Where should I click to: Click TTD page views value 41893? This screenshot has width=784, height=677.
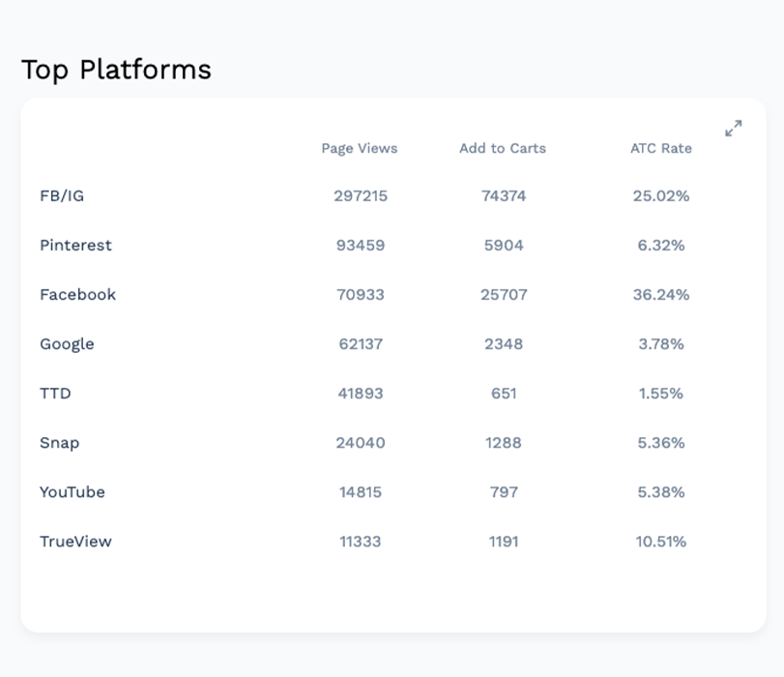361,394
